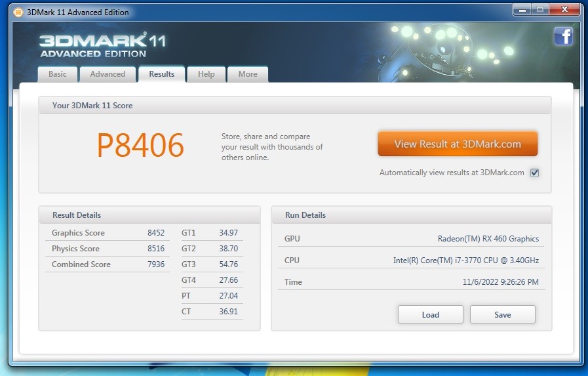Click the run time 11/6/2022 9:26:26 PM
Screen dimensions: 588x376
501,282
